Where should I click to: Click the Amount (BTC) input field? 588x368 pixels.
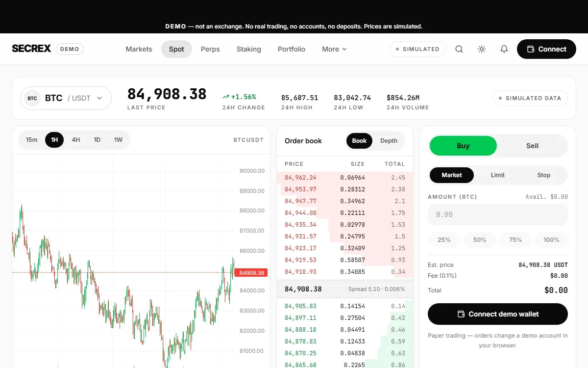(x=498, y=214)
